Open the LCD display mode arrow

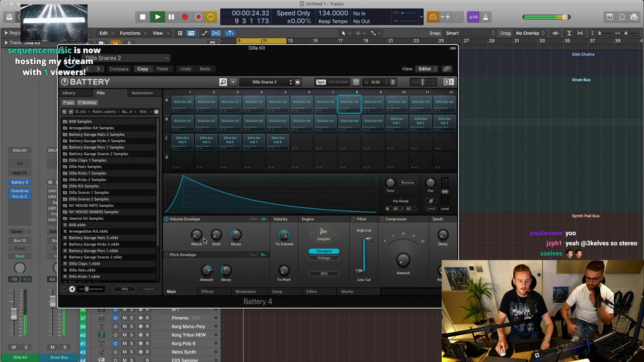tap(422, 17)
